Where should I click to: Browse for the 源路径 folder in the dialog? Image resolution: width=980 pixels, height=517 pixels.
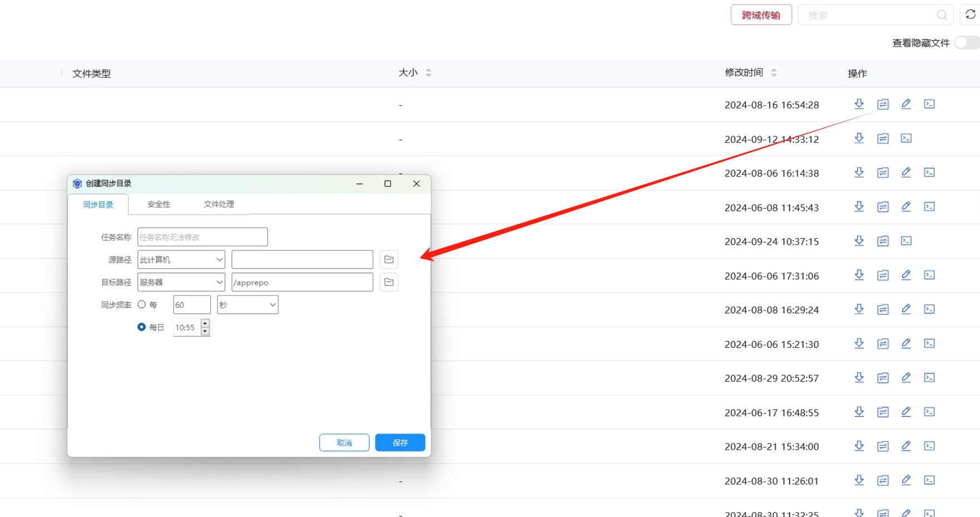click(x=389, y=260)
